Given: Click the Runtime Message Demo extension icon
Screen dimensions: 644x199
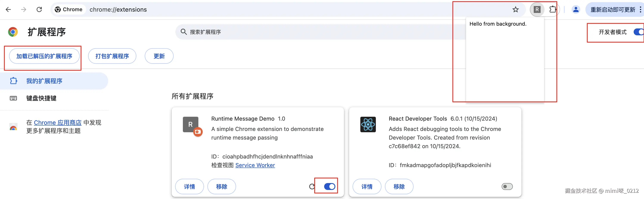Looking at the screenshot, I should (x=190, y=124).
